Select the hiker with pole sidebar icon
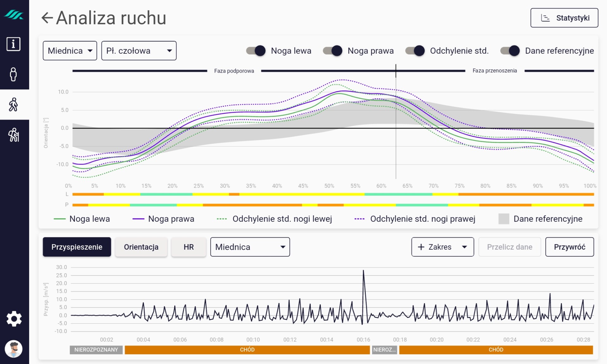This screenshot has width=607, height=364. [x=13, y=135]
